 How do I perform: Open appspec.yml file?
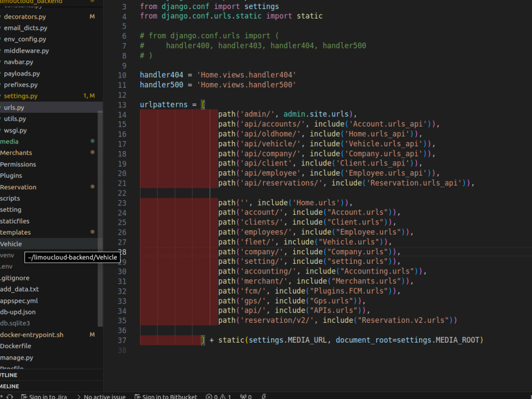pyautogui.click(x=19, y=301)
